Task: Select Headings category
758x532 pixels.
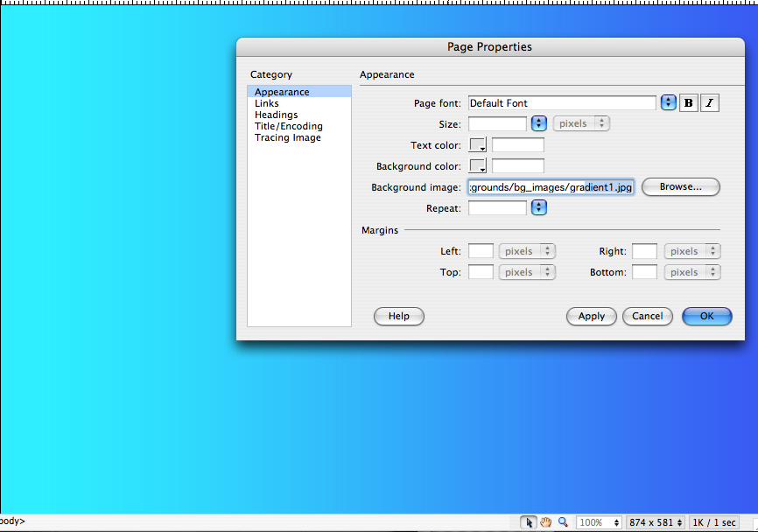Action: pos(276,115)
